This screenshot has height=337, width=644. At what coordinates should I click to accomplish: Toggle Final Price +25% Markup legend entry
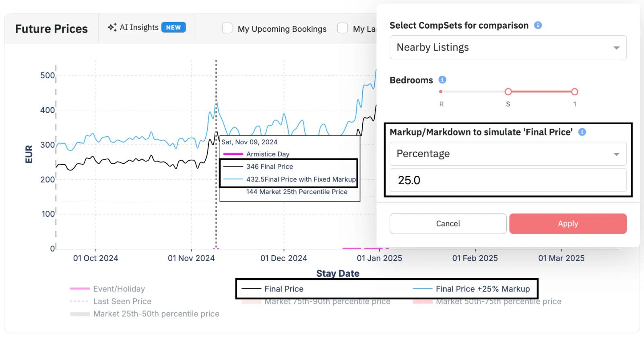coord(471,289)
